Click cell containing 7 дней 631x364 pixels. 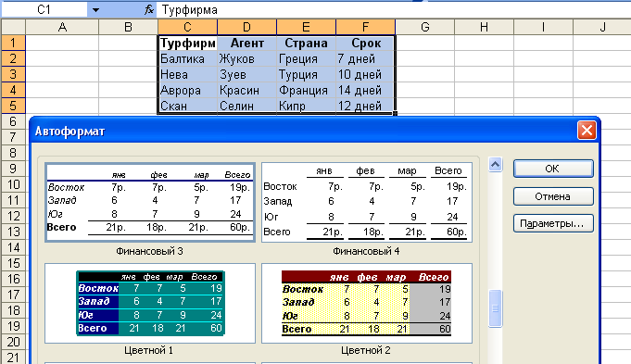click(x=365, y=58)
